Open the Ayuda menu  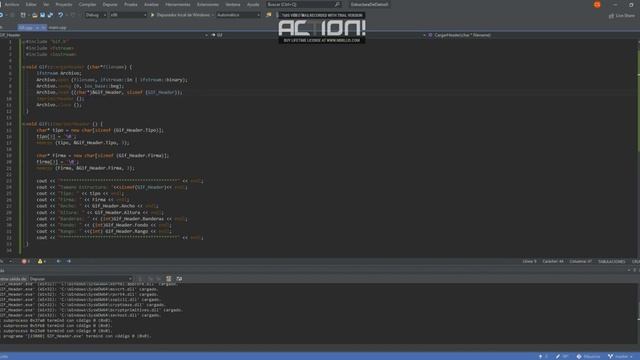point(253,4)
